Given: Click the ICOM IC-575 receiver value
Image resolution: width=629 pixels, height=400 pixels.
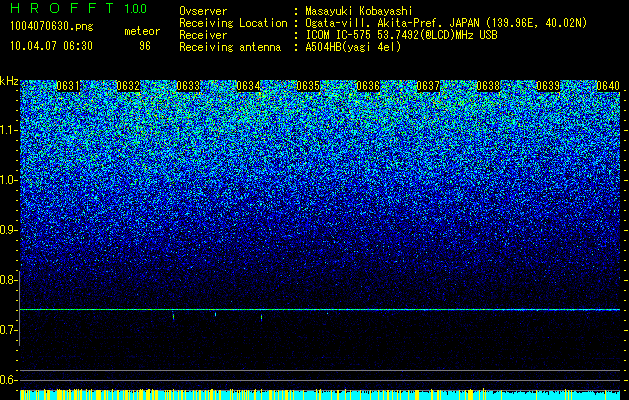Looking at the screenshot, I should 401,35.
